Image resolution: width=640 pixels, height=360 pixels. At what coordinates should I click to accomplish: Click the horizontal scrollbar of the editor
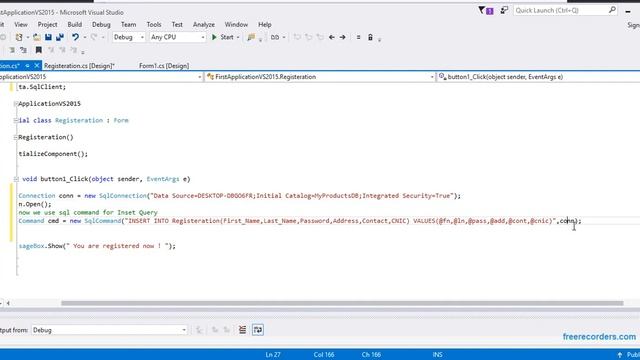[x=342, y=303]
